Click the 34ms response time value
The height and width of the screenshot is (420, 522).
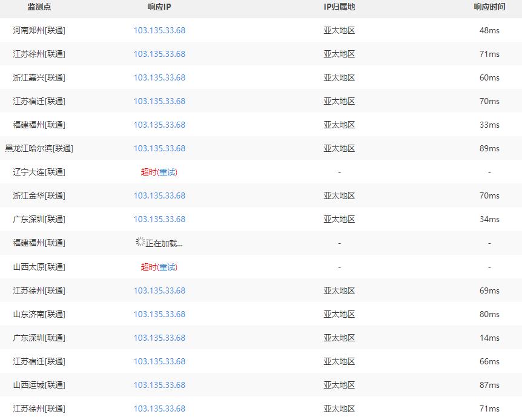click(x=489, y=219)
